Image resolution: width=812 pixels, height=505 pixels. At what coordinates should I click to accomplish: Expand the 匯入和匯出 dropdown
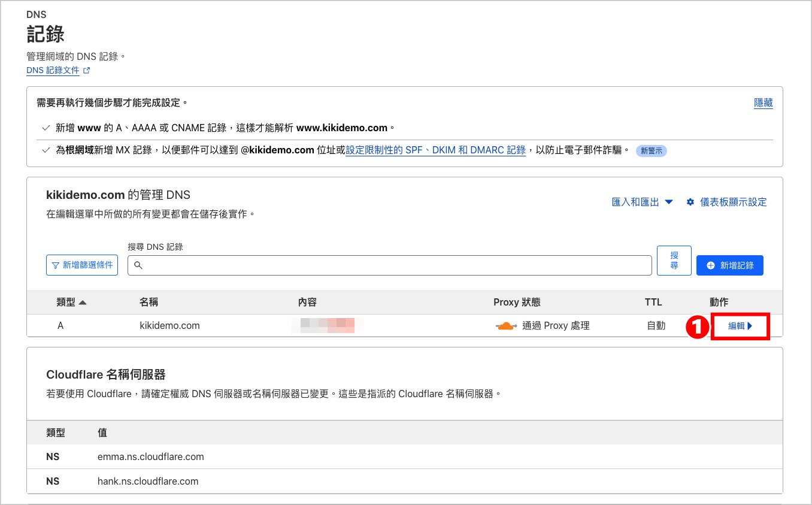[643, 202]
